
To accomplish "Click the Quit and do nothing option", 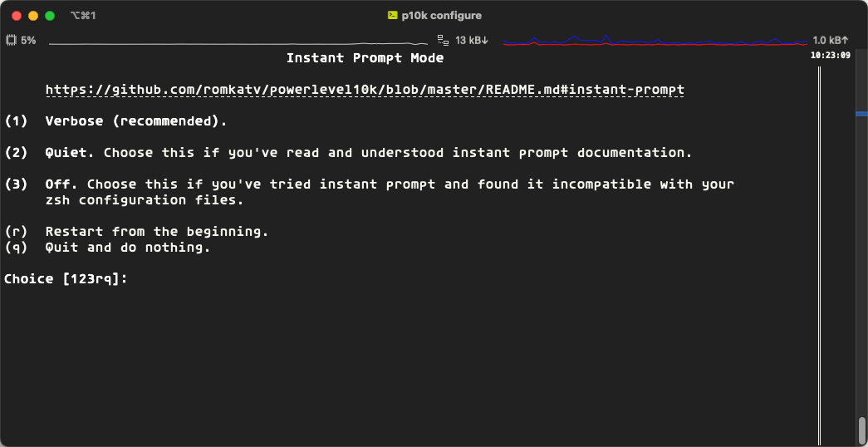I will (127, 248).
